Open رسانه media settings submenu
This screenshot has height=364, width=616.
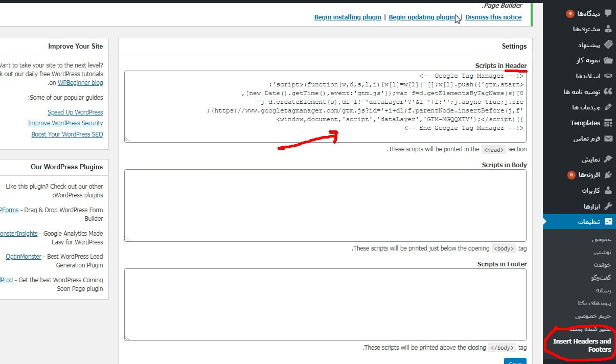pyautogui.click(x=604, y=290)
